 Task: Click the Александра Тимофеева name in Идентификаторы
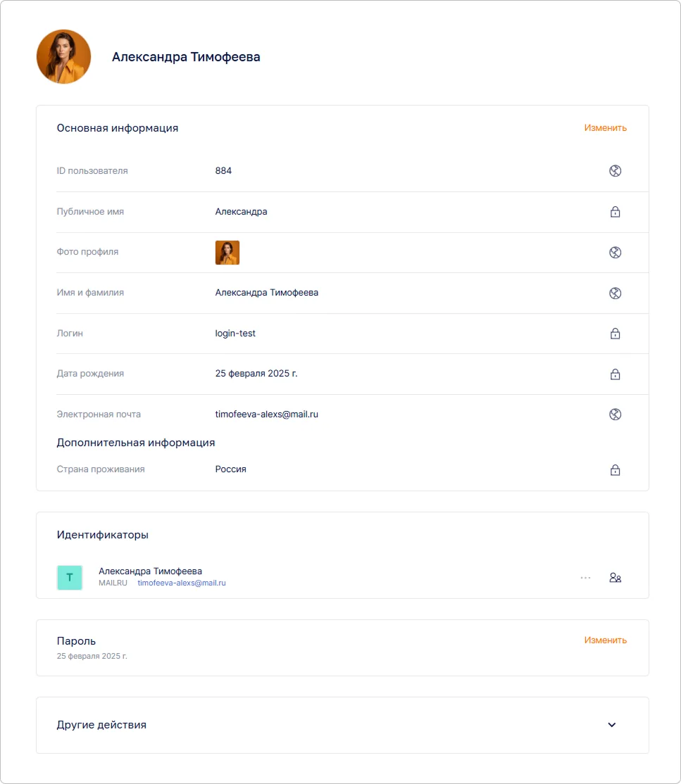pyautogui.click(x=150, y=571)
